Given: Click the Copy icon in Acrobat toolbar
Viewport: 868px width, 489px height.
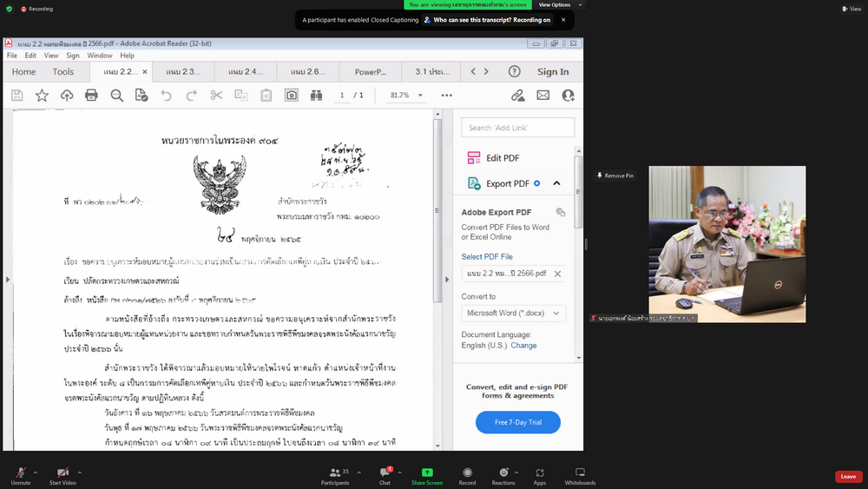Looking at the screenshot, I should [x=241, y=96].
